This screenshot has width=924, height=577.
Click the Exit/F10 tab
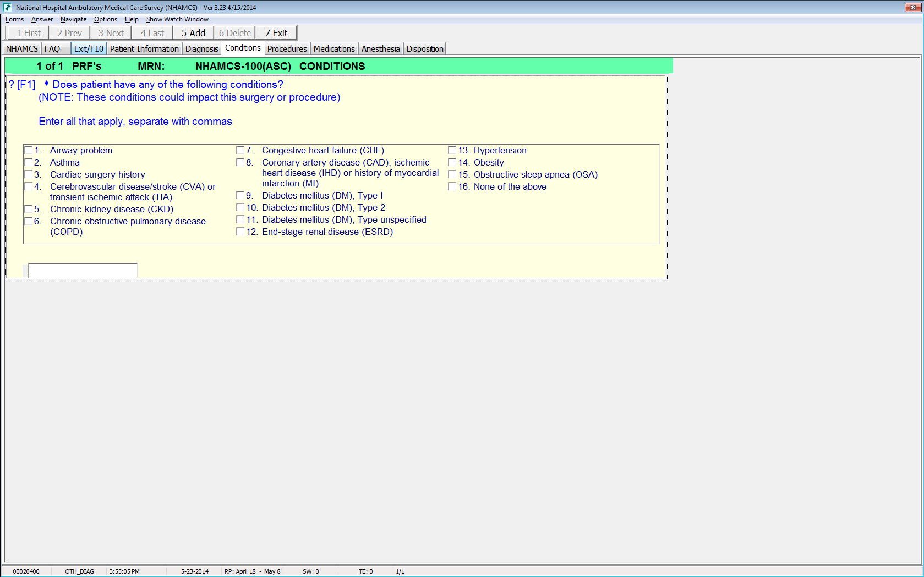[89, 49]
